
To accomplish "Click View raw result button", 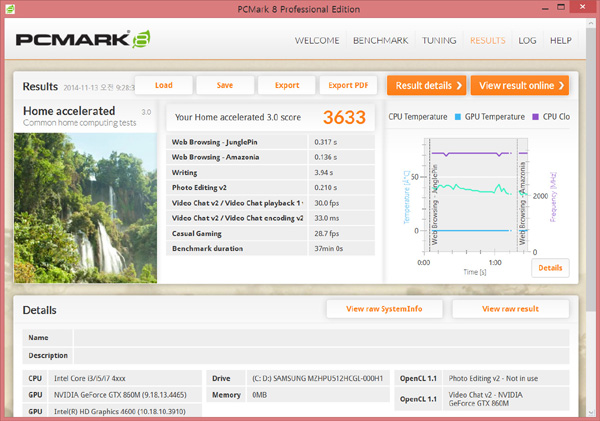I will point(510,309).
